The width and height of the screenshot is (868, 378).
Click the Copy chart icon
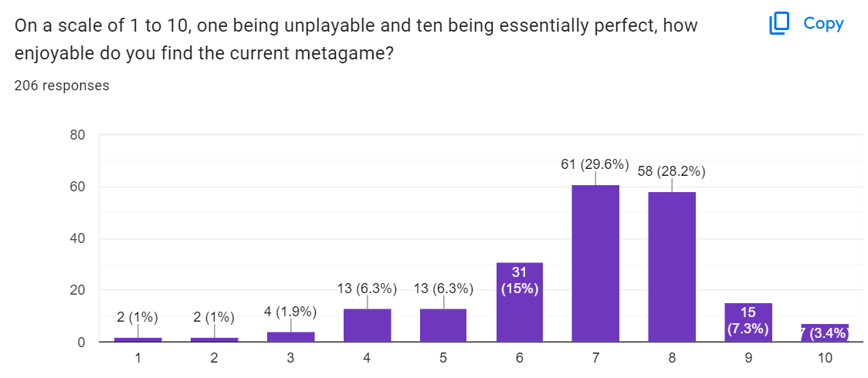point(779,24)
